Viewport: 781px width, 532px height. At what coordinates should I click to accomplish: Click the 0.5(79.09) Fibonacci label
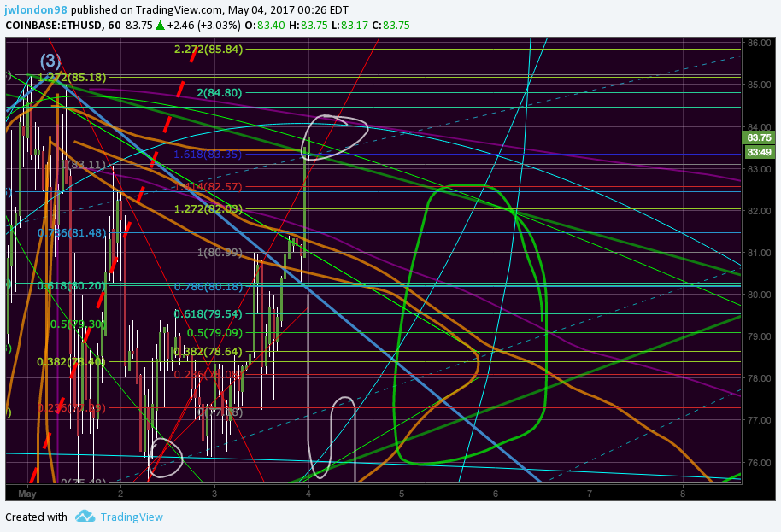[x=214, y=332]
